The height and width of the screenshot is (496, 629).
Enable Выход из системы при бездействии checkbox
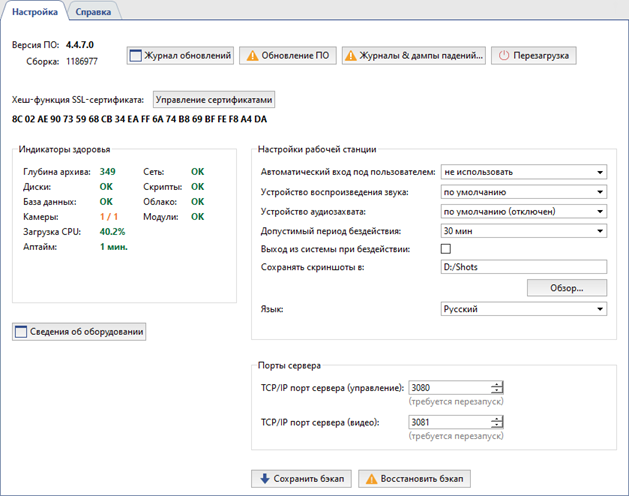[x=447, y=248]
